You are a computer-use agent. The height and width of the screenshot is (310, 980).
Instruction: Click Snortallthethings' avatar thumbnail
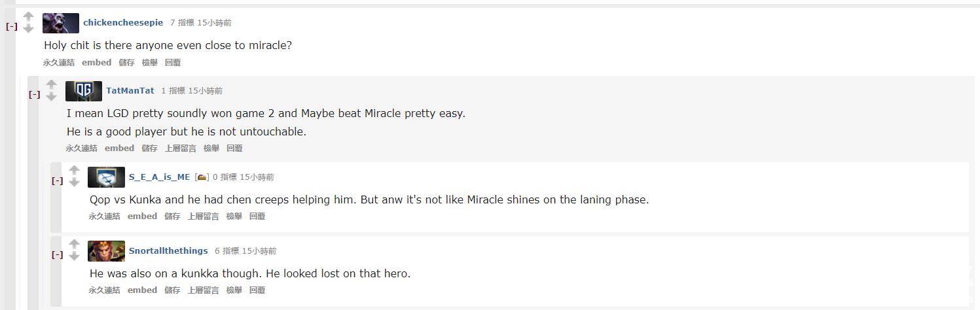(x=106, y=250)
